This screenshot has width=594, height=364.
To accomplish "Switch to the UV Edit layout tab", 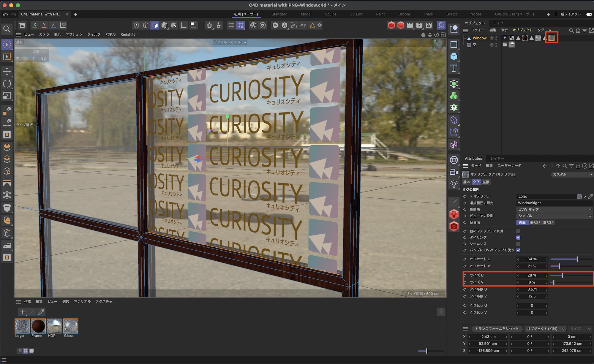I will click(x=356, y=14).
